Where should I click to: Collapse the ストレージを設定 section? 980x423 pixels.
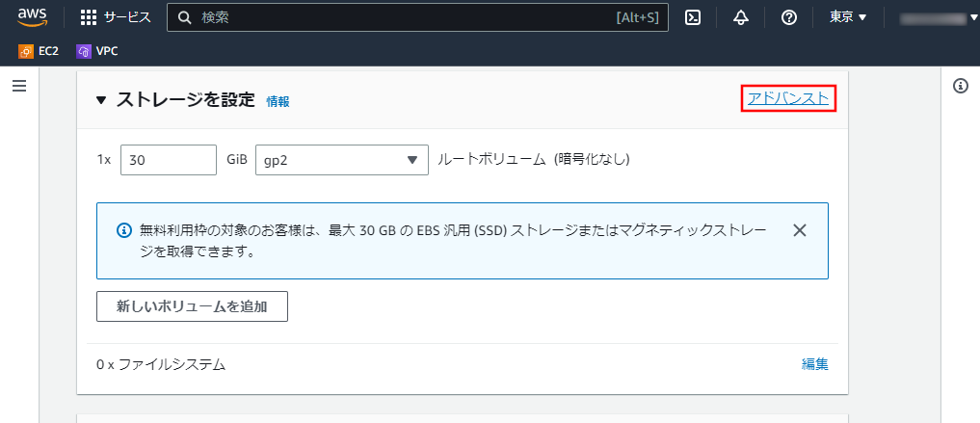click(101, 100)
